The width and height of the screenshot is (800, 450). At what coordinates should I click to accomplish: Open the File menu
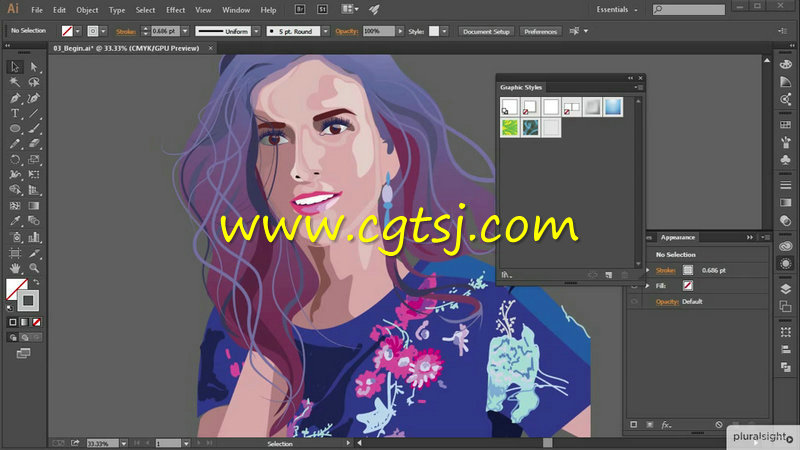[x=37, y=10]
